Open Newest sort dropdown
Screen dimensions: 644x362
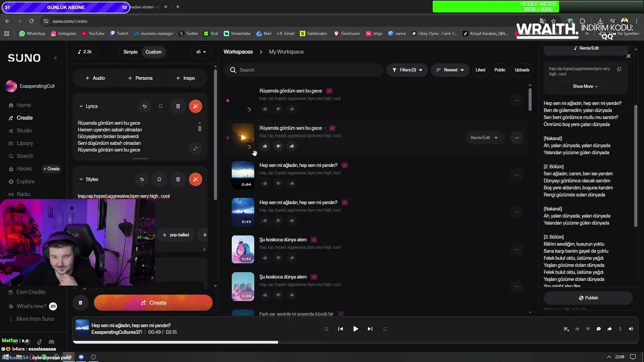450,70
